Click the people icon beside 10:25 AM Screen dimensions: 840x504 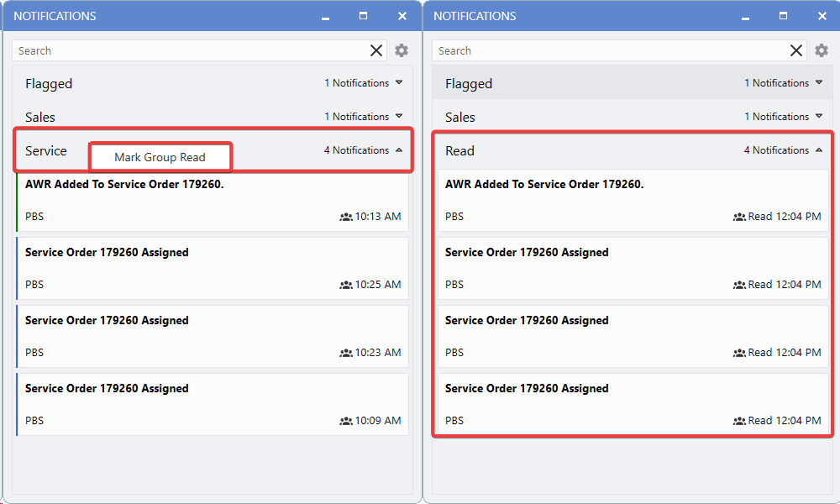pyautogui.click(x=346, y=285)
